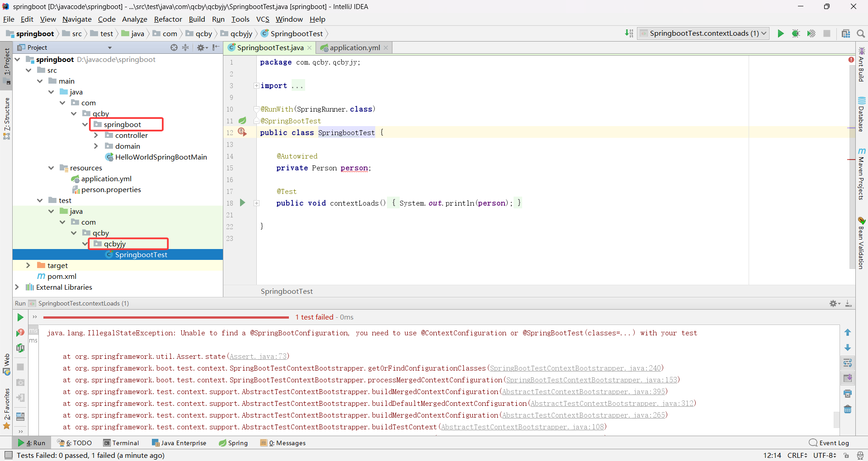Screen dimensions: 868x461
Task: Collapse all in Project panel
Action: tap(185, 47)
